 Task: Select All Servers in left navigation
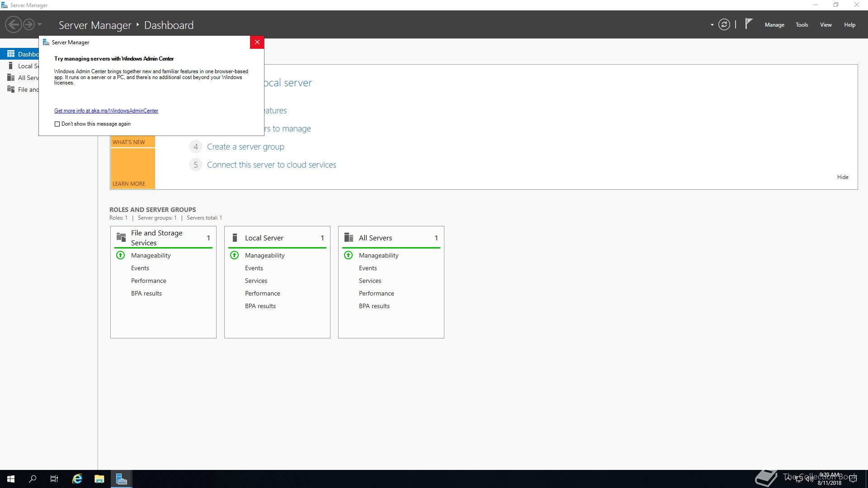19,78
